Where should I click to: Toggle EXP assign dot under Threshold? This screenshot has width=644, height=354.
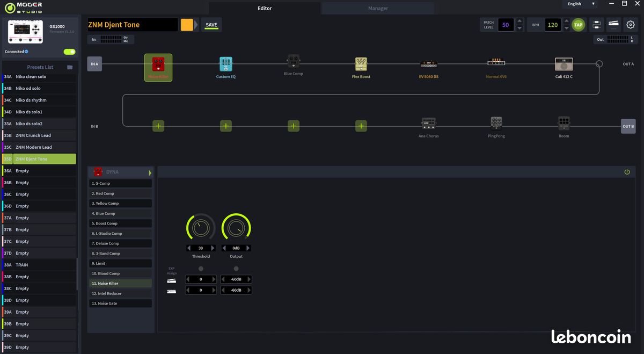coord(201,269)
